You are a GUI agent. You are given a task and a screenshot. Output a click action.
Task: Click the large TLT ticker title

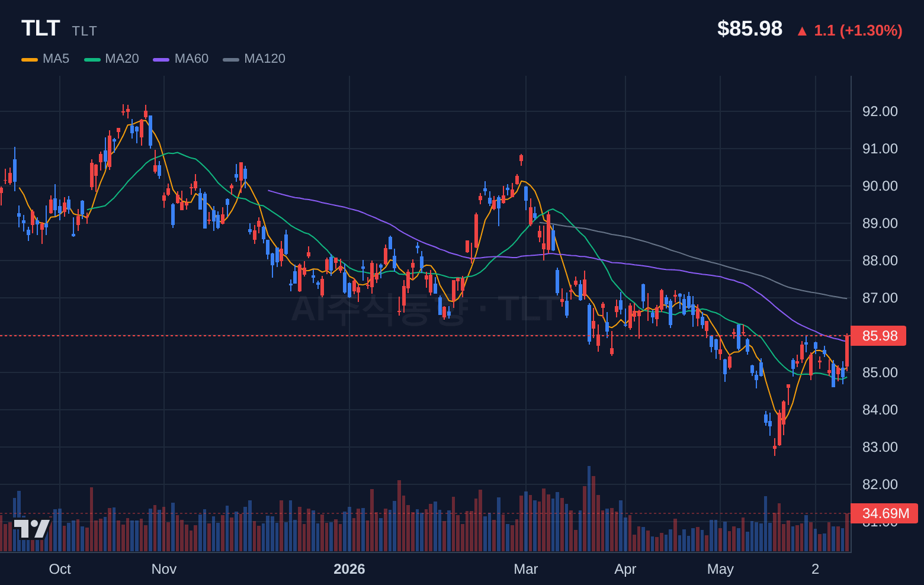(41, 28)
